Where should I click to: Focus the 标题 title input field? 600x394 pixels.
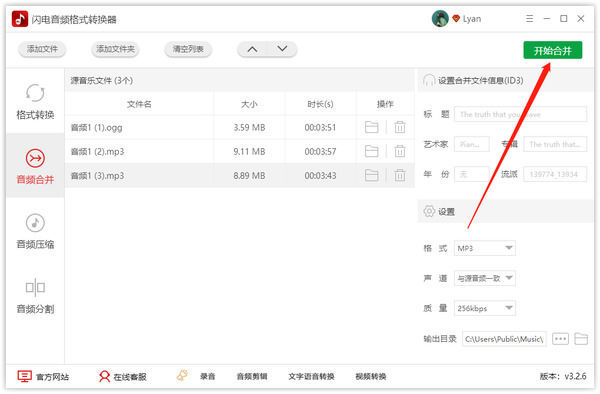(520, 114)
